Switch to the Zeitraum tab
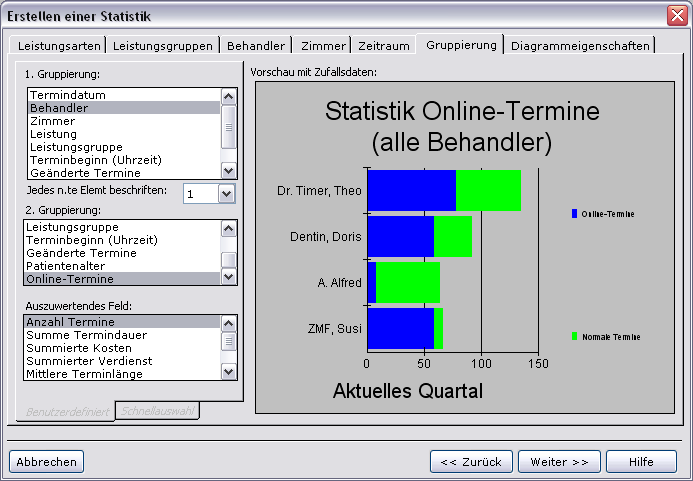This screenshot has width=693, height=481. pyautogui.click(x=384, y=46)
